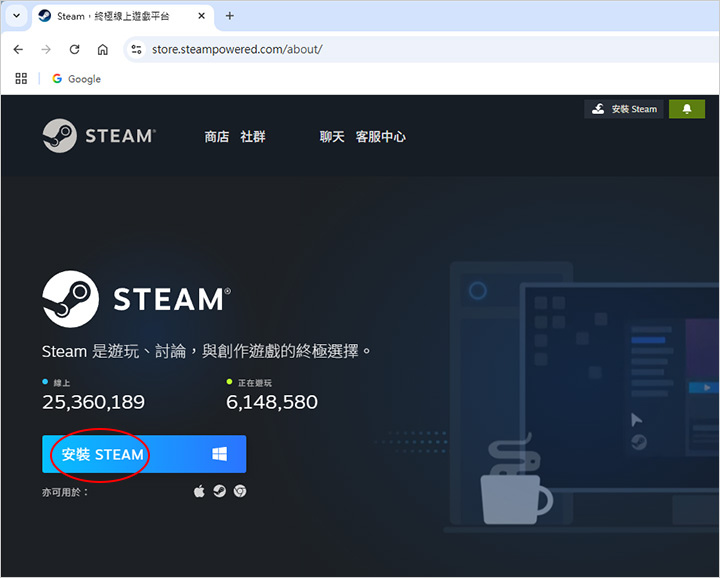Viewport: 720px width, 578px height.
Task: Open the green notification bell
Action: [687, 109]
